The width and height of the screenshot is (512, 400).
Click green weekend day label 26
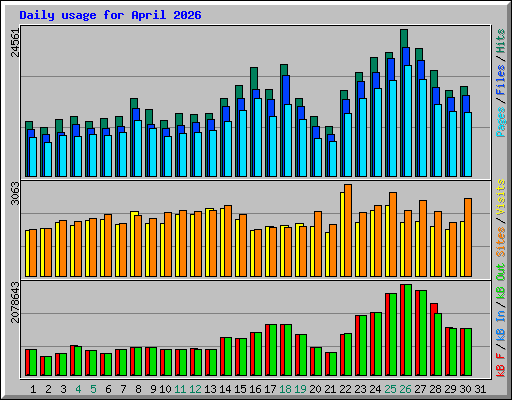pos(405,389)
